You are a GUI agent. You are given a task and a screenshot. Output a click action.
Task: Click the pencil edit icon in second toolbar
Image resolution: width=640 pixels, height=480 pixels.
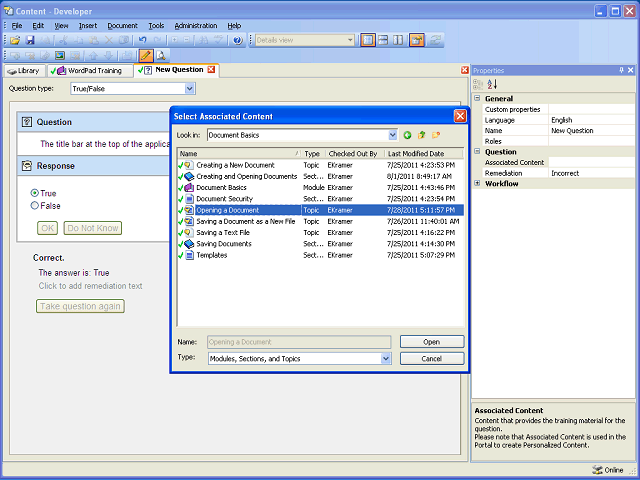point(146,55)
